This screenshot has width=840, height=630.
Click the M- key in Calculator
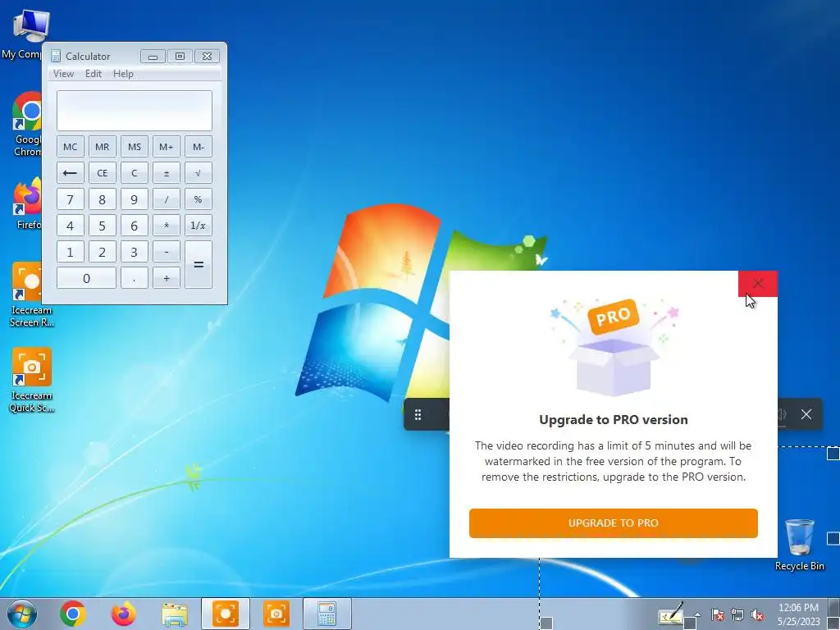tap(199, 147)
